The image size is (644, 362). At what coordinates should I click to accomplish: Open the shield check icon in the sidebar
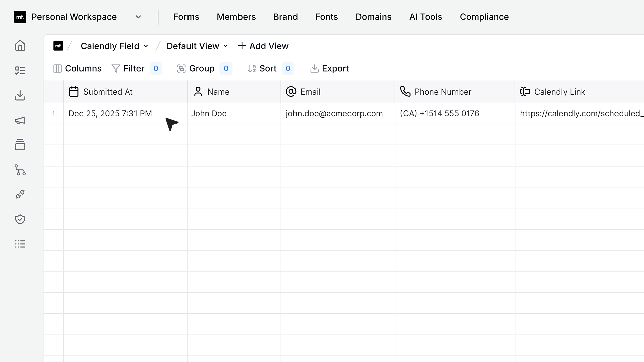point(20,219)
